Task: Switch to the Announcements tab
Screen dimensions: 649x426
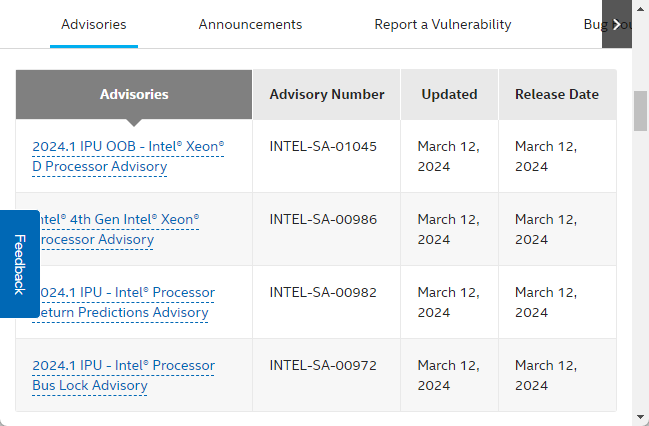Action: [250, 24]
